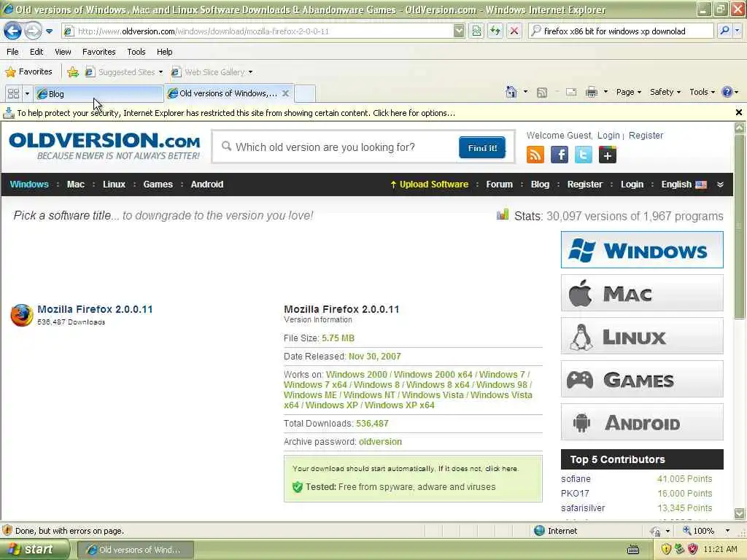Open the Mozilla Firefox 2.0.0.11 title link
747x560 pixels.
point(96,309)
